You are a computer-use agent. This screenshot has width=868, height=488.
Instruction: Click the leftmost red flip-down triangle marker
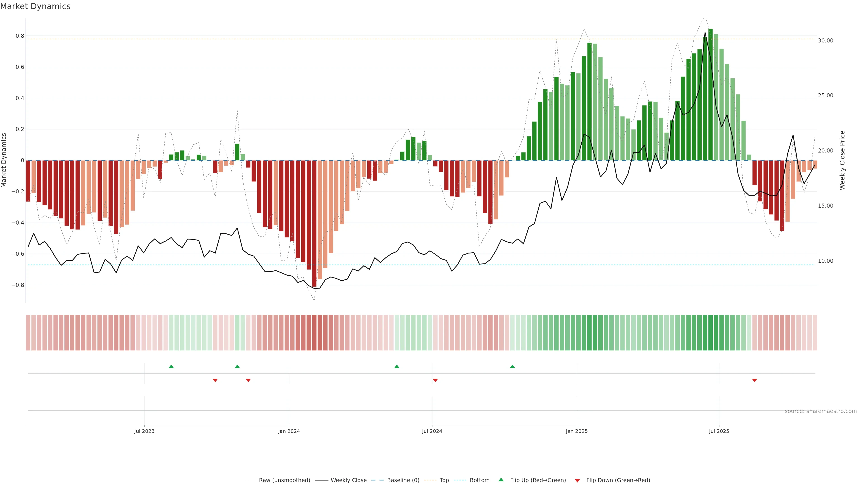215,380
